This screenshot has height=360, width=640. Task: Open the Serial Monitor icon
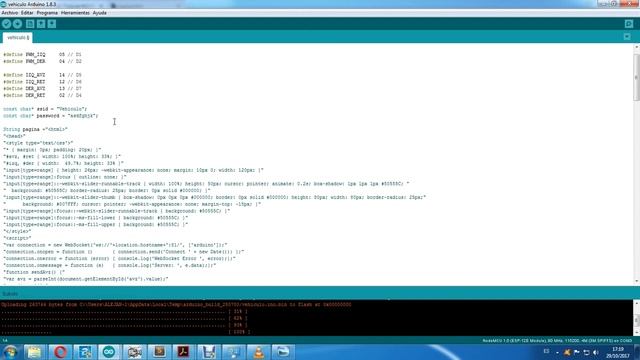[x=629, y=24]
